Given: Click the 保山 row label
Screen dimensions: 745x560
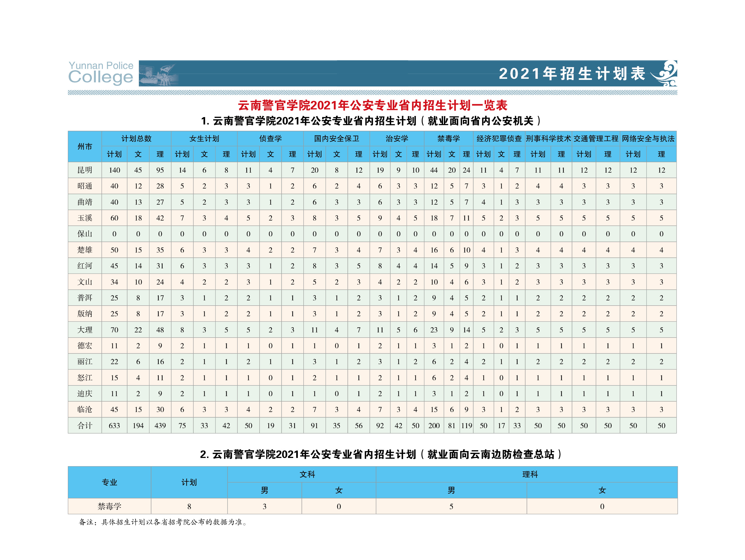Looking at the screenshot, I should point(85,234).
